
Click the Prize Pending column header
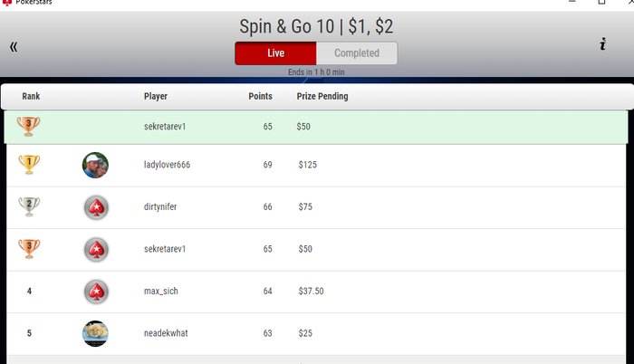pos(322,97)
